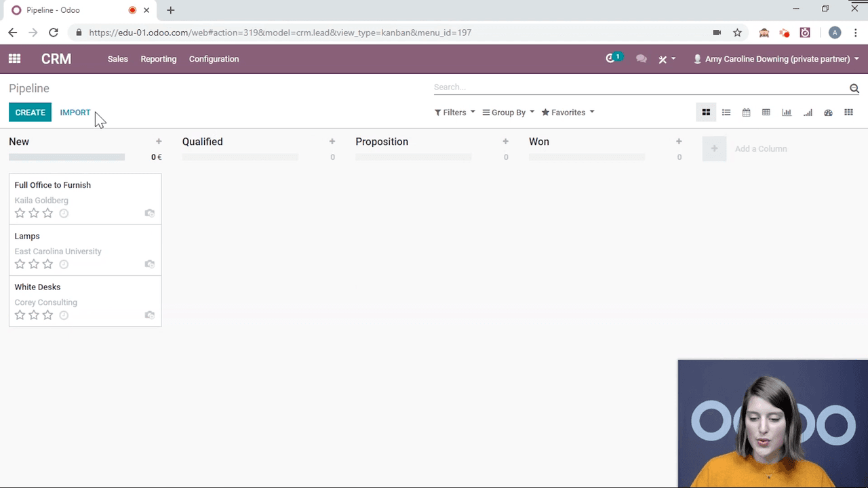Open the Reporting menu
This screenshot has height=488, width=868.
[x=159, y=59]
